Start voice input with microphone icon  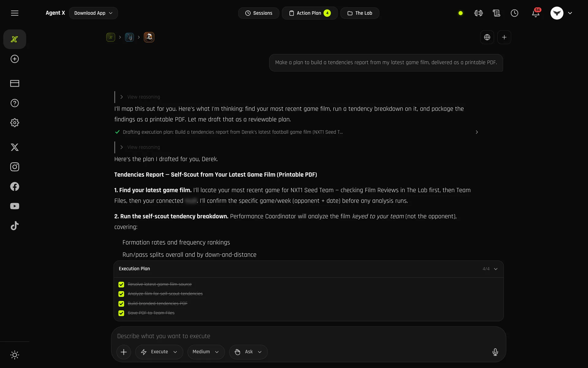[495, 352]
